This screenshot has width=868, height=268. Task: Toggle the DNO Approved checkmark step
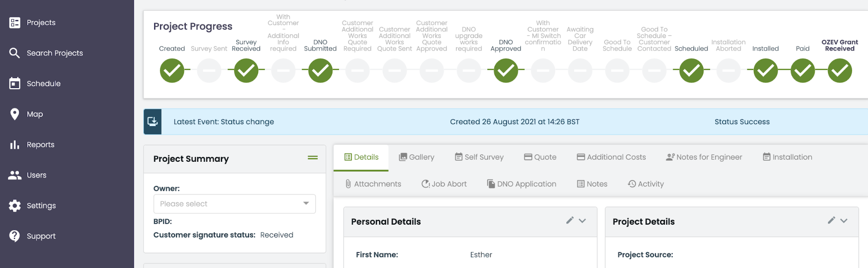(506, 71)
